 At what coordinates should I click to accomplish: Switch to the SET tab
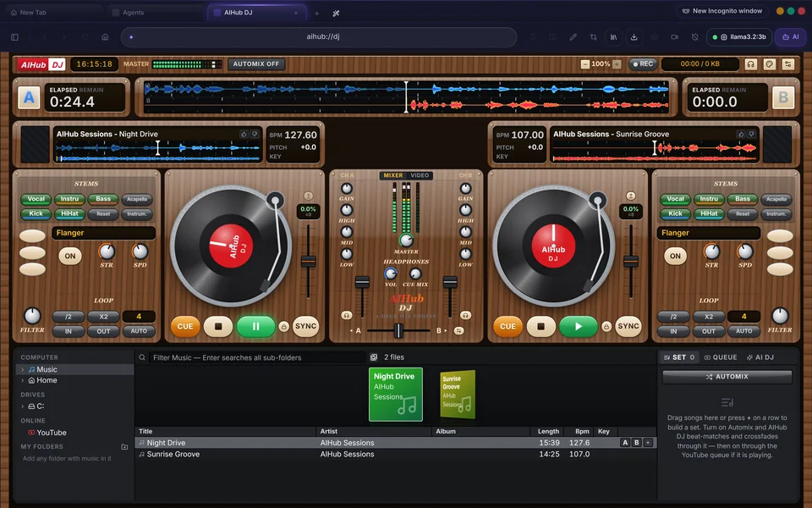coord(679,357)
